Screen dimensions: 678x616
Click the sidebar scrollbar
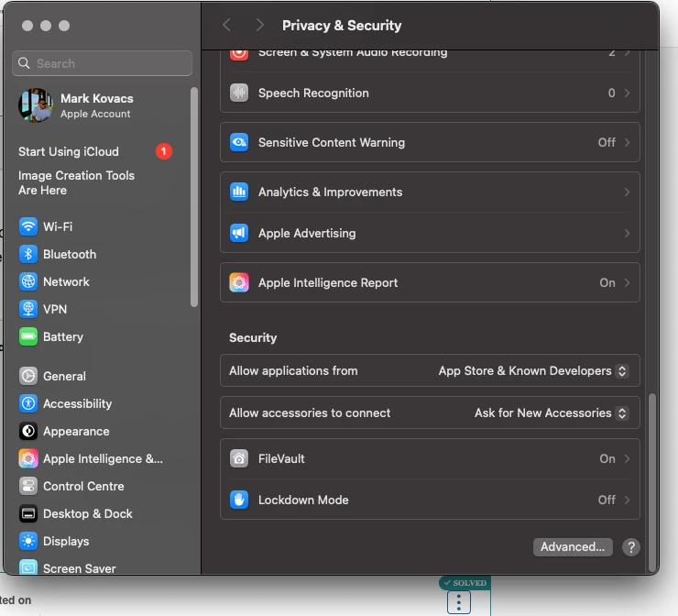[x=194, y=197]
